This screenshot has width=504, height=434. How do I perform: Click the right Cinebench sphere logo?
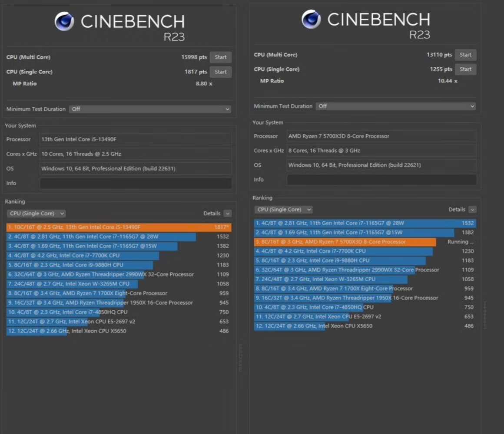pos(311,19)
